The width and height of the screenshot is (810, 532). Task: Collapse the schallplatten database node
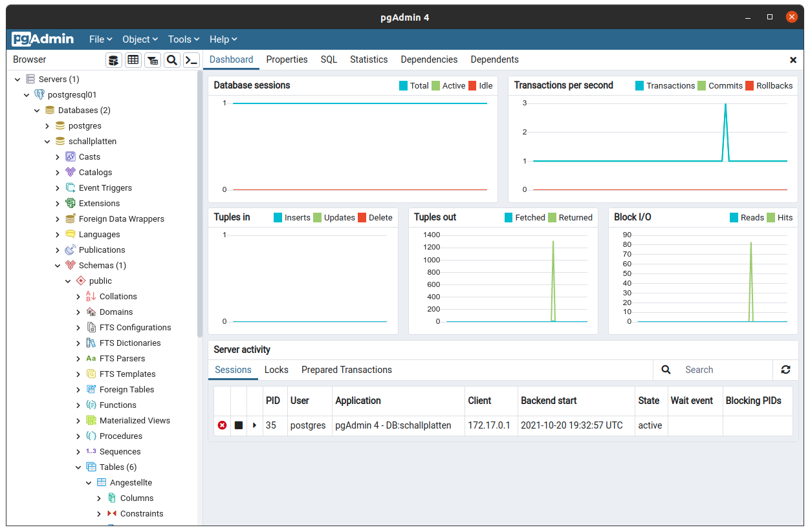tap(47, 142)
